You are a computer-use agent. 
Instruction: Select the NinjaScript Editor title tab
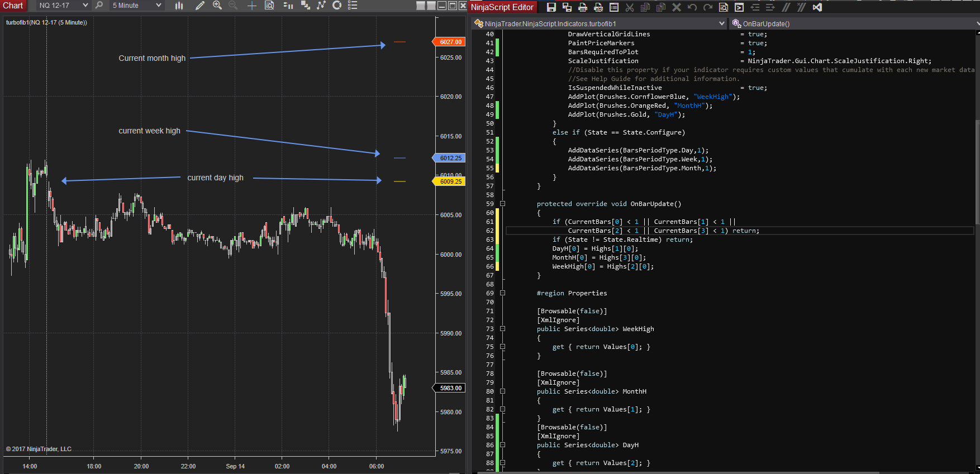point(502,7)
